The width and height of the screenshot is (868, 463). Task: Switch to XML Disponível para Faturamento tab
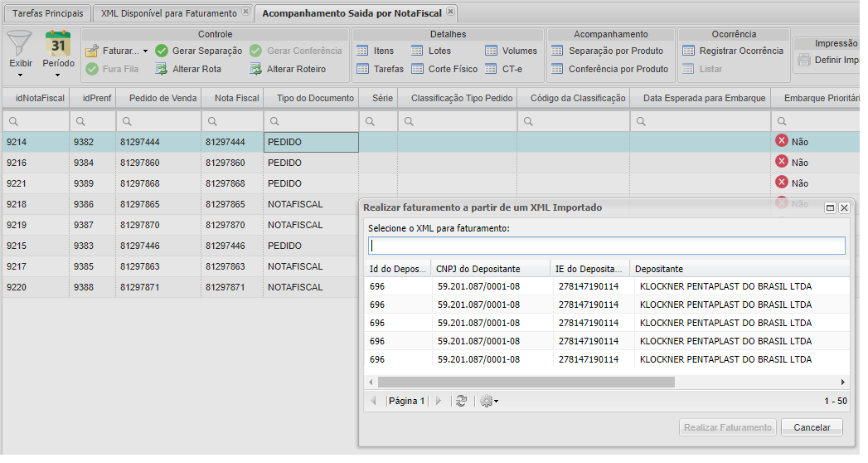(168, 13)
